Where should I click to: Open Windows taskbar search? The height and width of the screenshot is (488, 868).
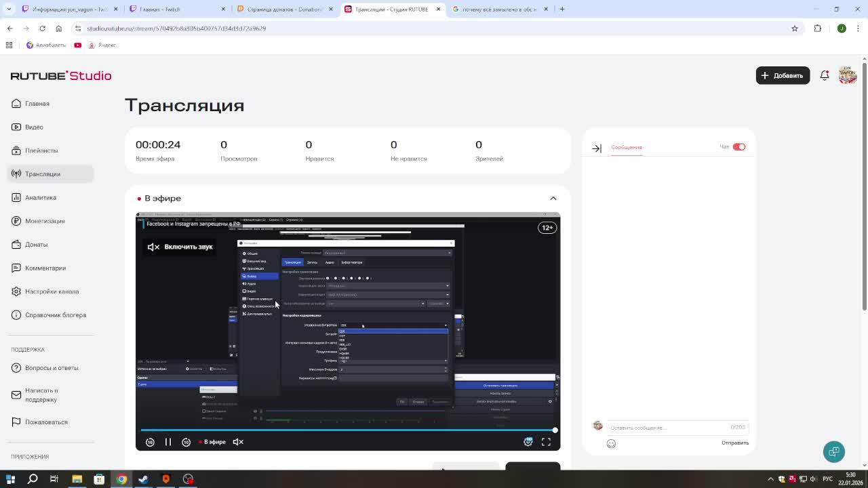[x=32, y=479]
